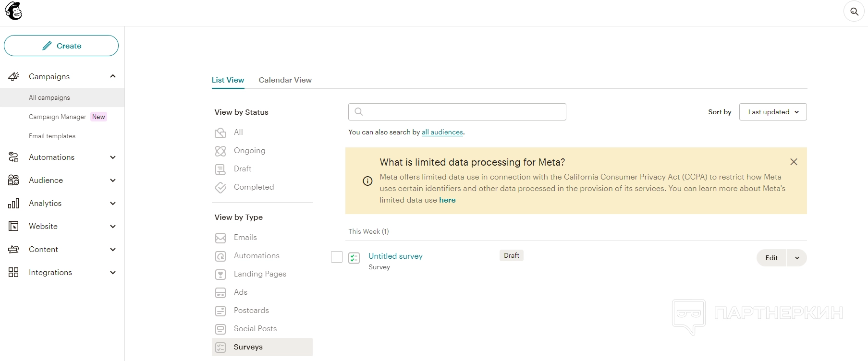Click the info icon in Meta notice

click(367, 181)
